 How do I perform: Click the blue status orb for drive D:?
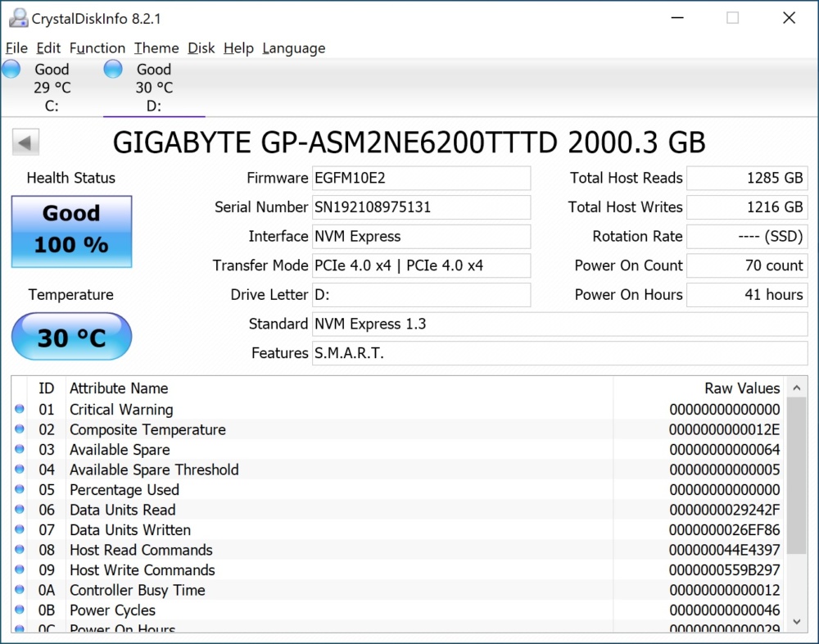tap(113, 69)
